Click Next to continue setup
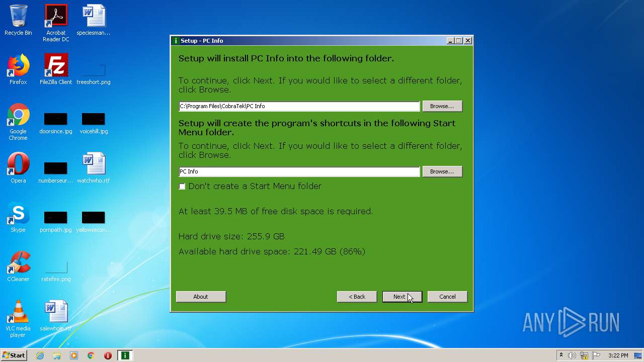Image resolution: width=644 pixels, height=362 pixels. (402, 297)
